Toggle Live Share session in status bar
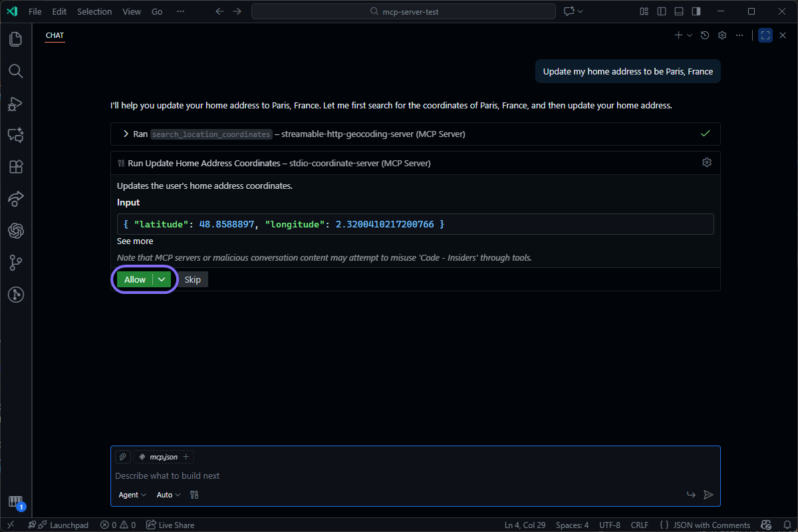This screenshot has height=532, width=798. tap(170, 525)
